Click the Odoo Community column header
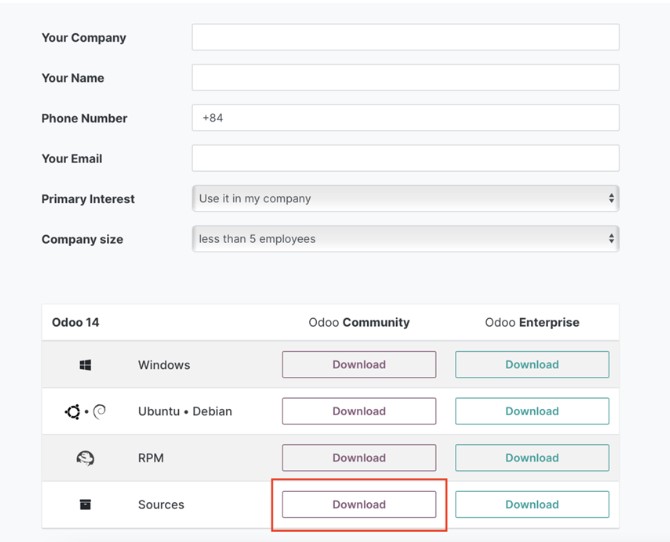Viewport: 670px width, 542px height. coord(359,322)
